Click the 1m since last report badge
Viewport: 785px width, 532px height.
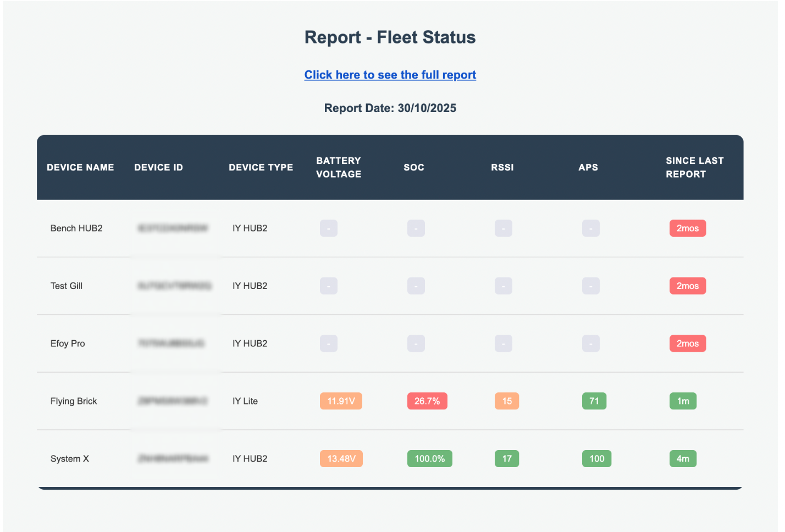point(682,401)
